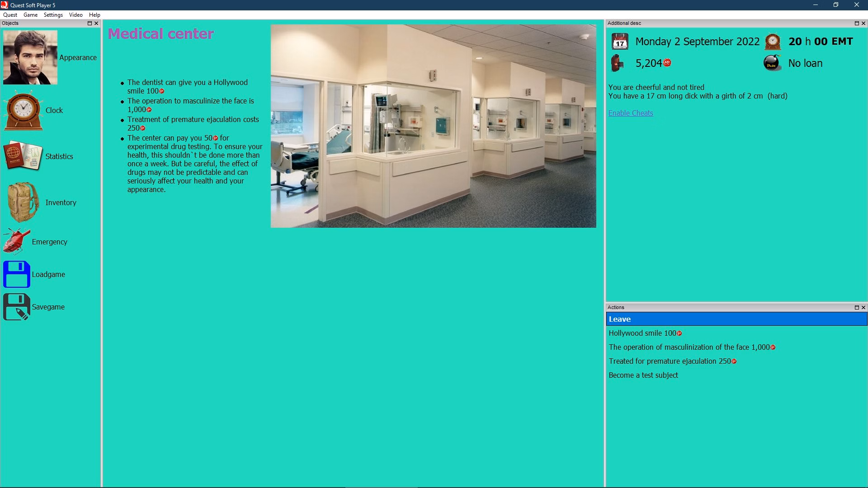The height and width of the screenshot is (488, 868).
Task: Click the Loadgame label
Action: point(48,274)
